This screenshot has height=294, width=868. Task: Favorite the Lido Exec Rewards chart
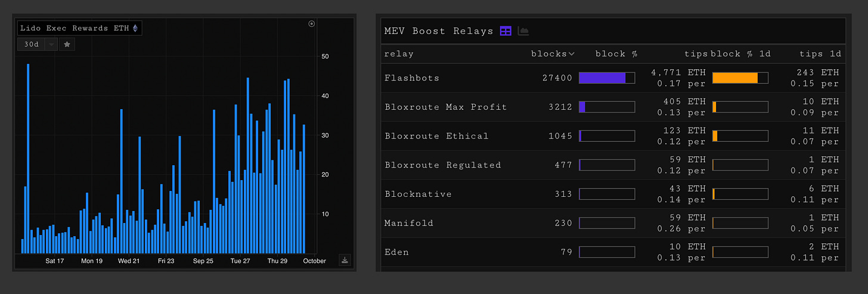click(67, 44)
